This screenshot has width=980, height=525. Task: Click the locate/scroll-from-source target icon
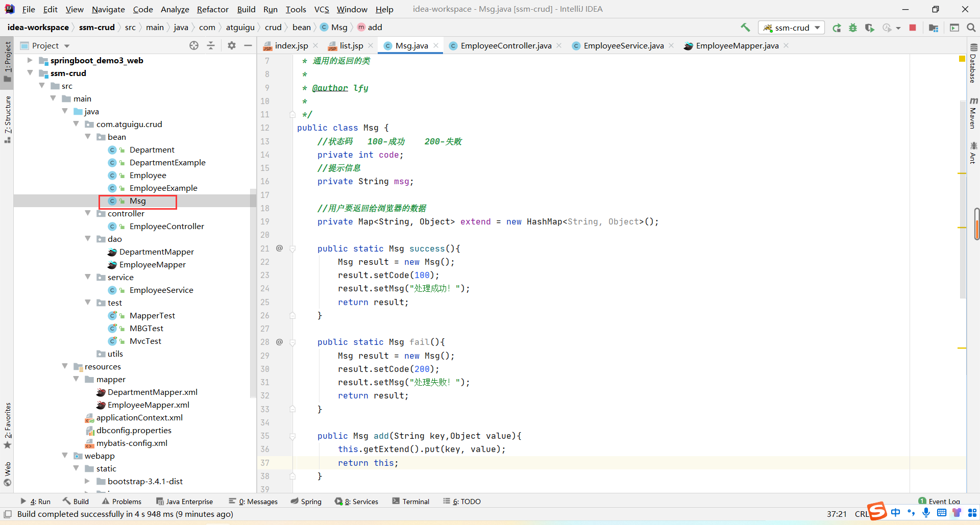click(194, 45)
